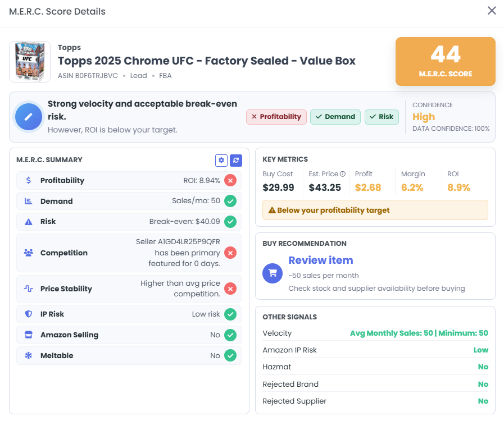Click the orange 44 M.E.R.C. Score card
This screenshot has width=504, height=421.
446,61
